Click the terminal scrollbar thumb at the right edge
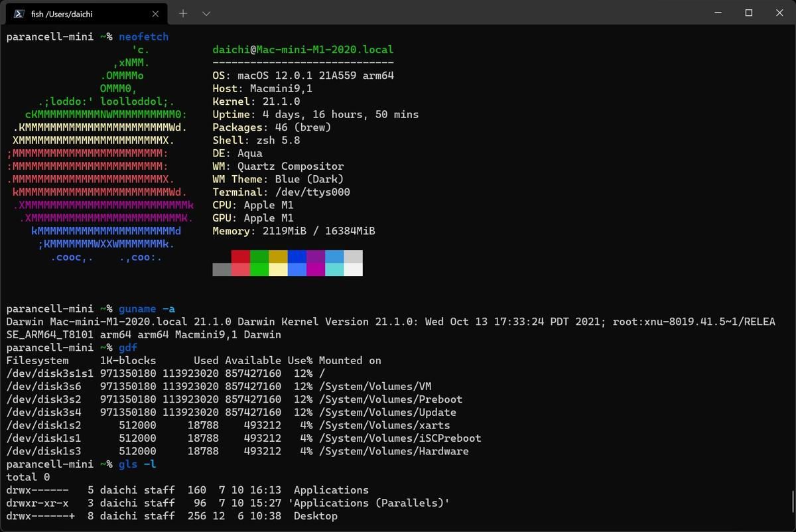This screenshot has width=796, height=532. (793, 501)
